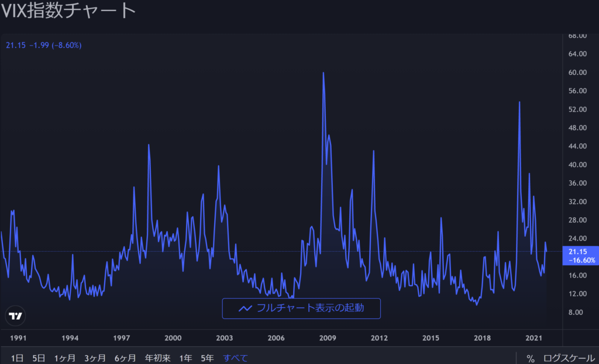Select the 1日 time range

pos(17,358)
